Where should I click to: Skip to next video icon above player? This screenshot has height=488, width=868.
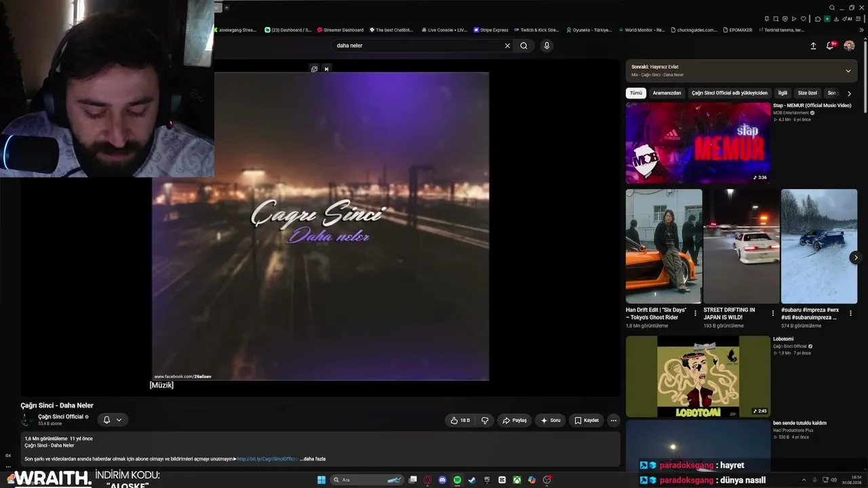coord(326,68)
